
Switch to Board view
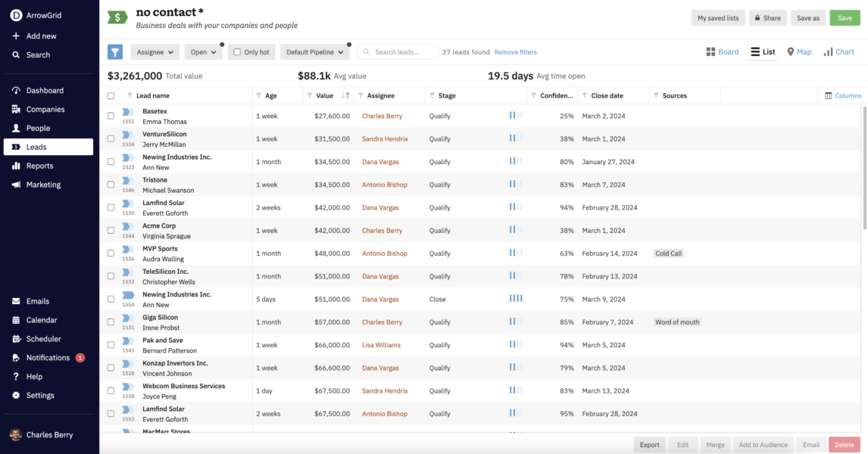click(x=723, y=51)
